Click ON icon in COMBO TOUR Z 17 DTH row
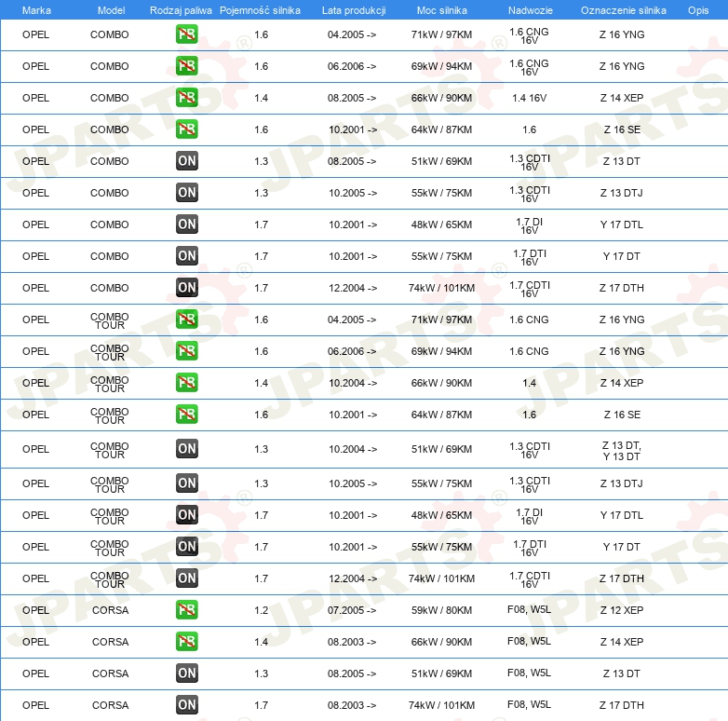 point(186,578)
